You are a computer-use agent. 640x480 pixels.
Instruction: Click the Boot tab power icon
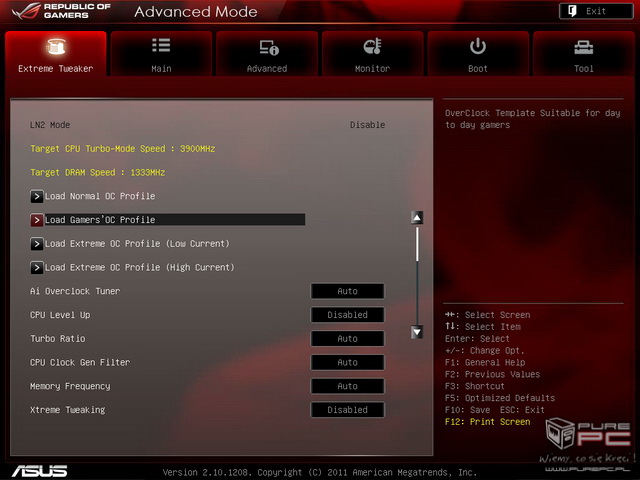tap(478, 46)
